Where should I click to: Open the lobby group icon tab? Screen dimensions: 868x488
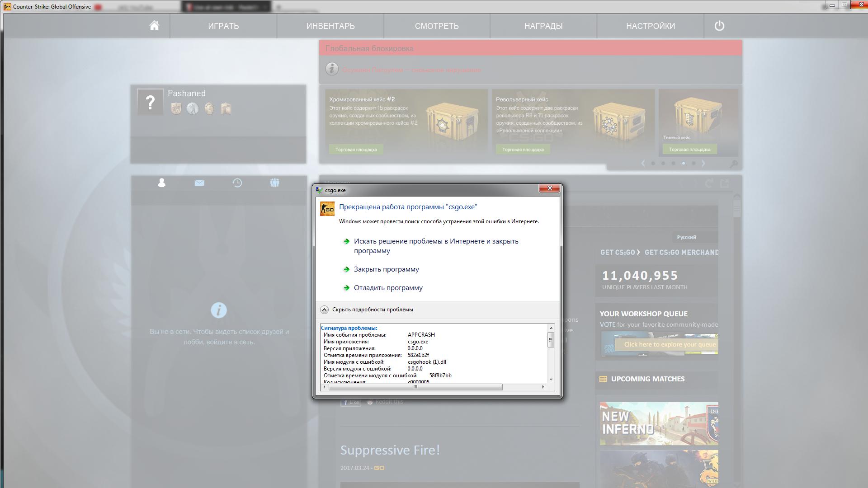(x=274, y=183)
